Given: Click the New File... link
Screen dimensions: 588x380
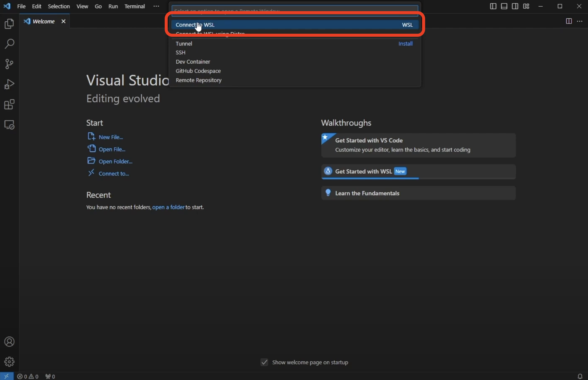Looking at the screenshot, I should click(x=111, y=137).
